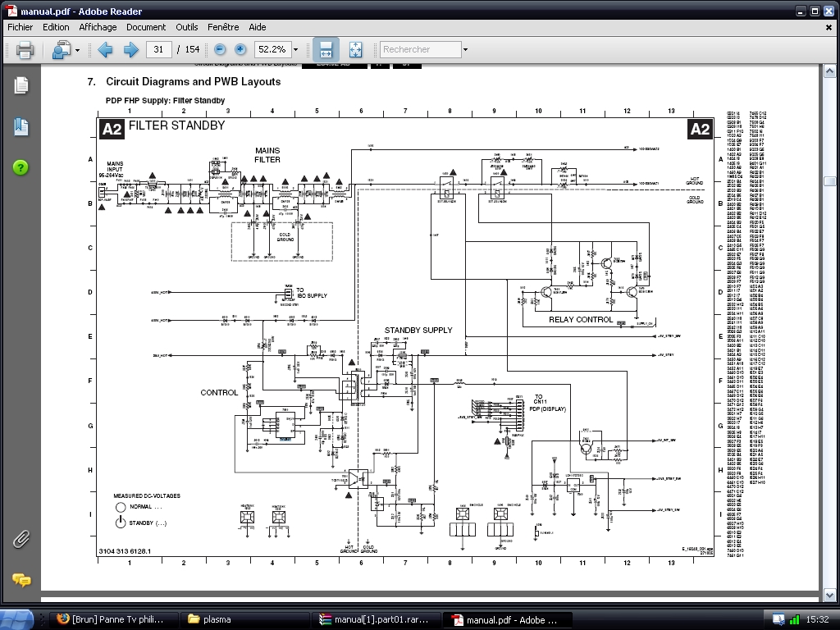
Task: Click the 'RELAY CONTROL' label in diagram
Action: click(x=581, y=320)
